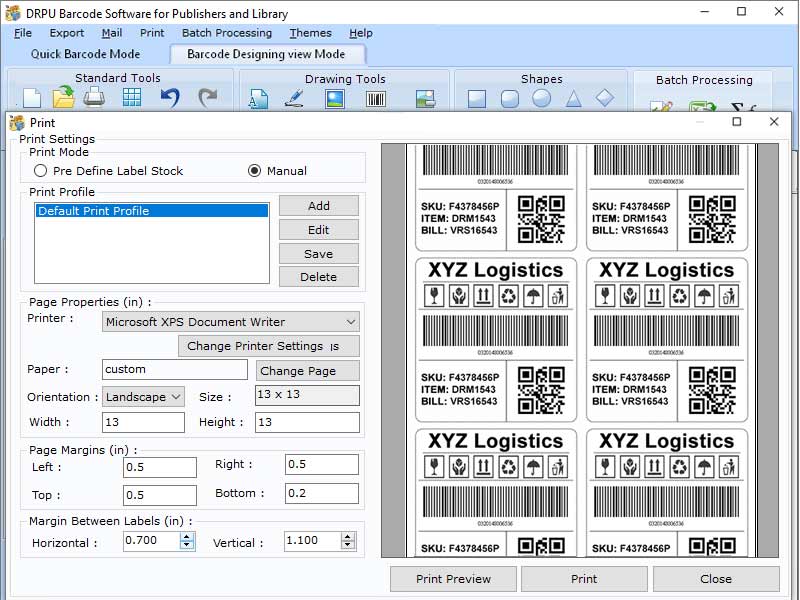Click the Undo arrow in Standard Tools
The width and height of the screenshot is (800, 600).
point(169,96)
